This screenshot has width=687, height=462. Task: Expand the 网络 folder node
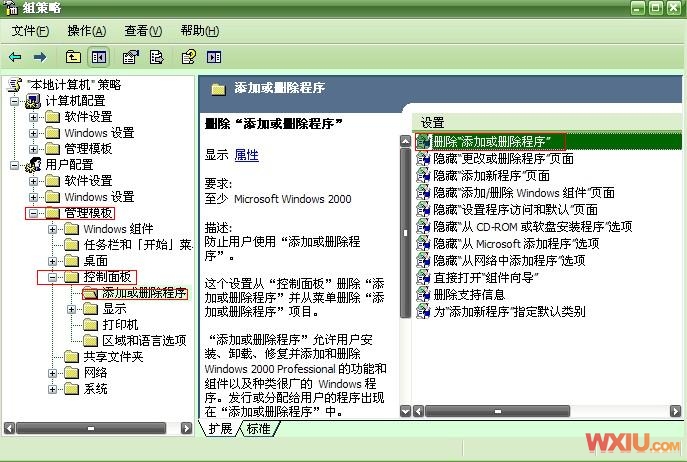tap(52, 373)
